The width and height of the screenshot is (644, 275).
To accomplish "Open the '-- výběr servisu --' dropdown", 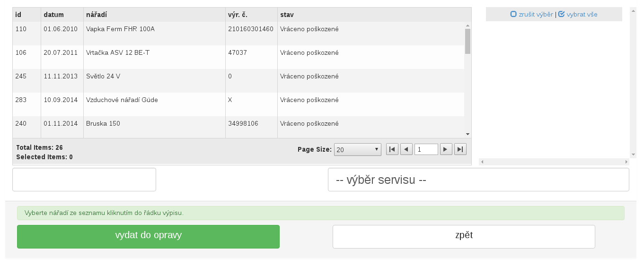I will point(478,180).
